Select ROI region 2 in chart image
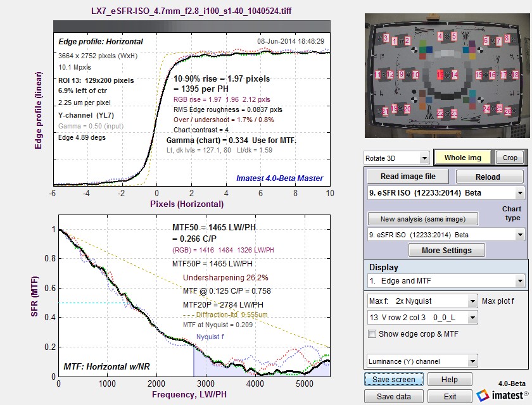This screenshot has height=405, width=532. click(x=408, y=40)
